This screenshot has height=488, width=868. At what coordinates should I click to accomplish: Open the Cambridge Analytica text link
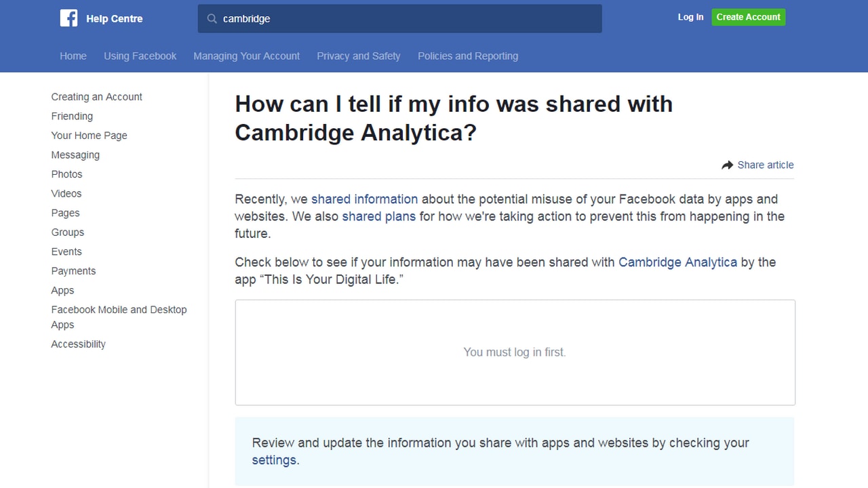click(677, 262)
